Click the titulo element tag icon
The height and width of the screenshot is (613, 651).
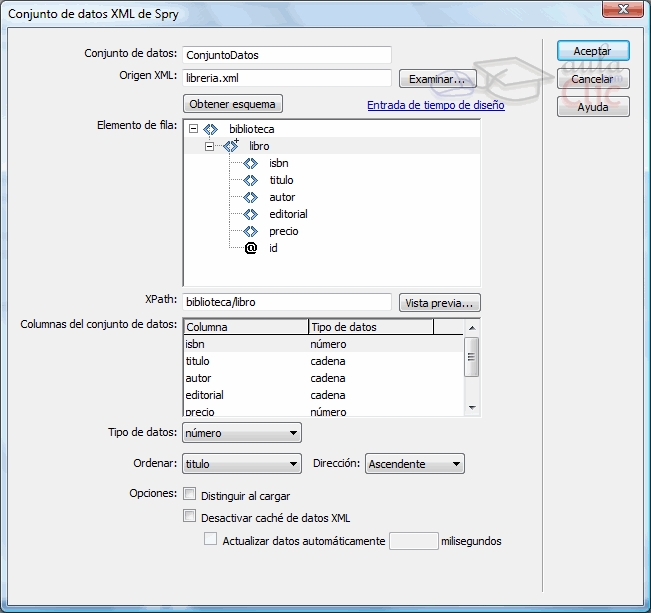point(251,180)
